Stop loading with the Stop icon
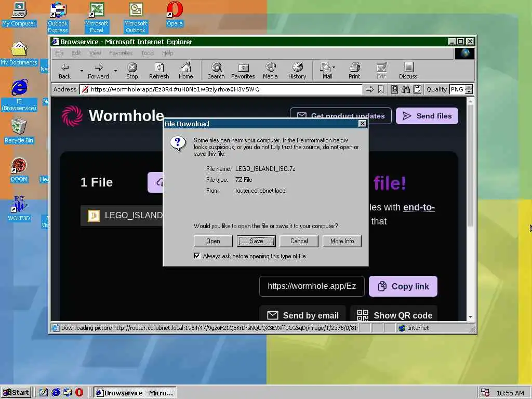This screenshot has height=399, width=532. tap(132, 71)
